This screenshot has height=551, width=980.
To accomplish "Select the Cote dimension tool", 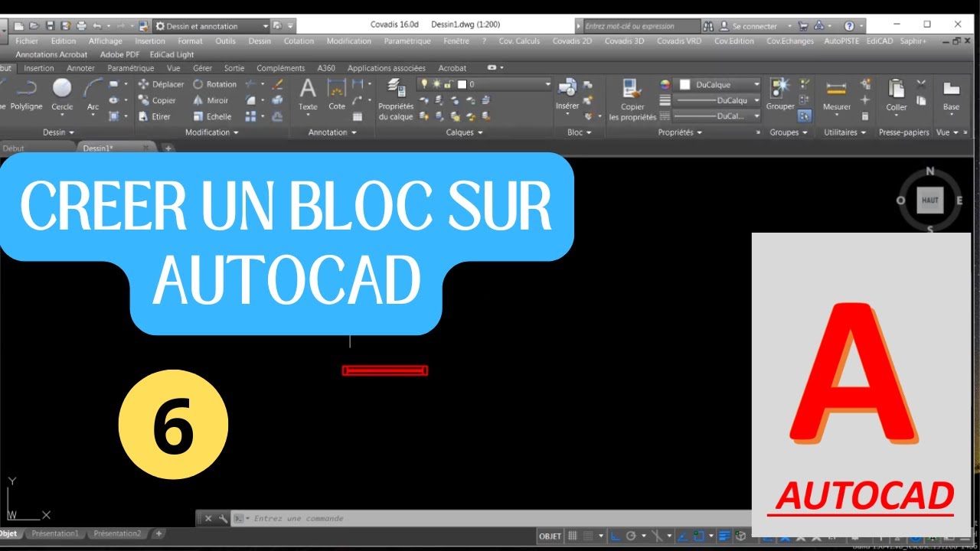I will coord(337,96).
